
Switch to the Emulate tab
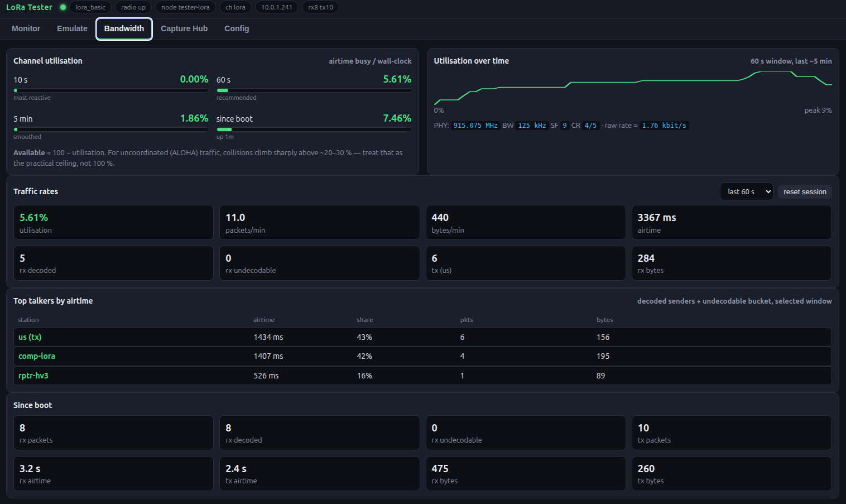72,28
